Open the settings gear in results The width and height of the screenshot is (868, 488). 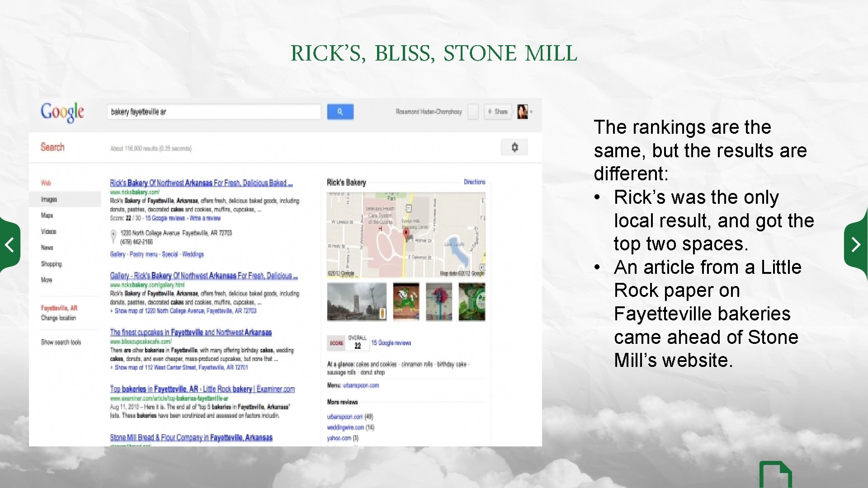pos(514,147)
